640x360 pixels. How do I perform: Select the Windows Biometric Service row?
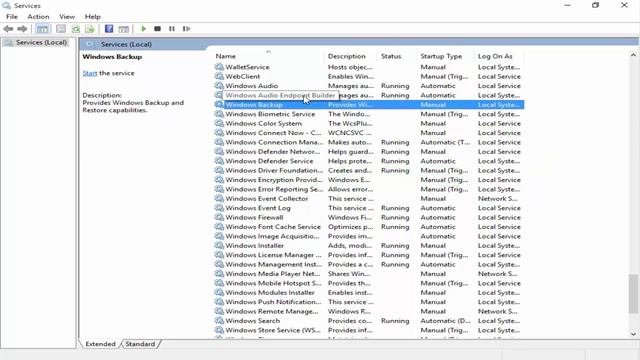(x=369, y=114)
